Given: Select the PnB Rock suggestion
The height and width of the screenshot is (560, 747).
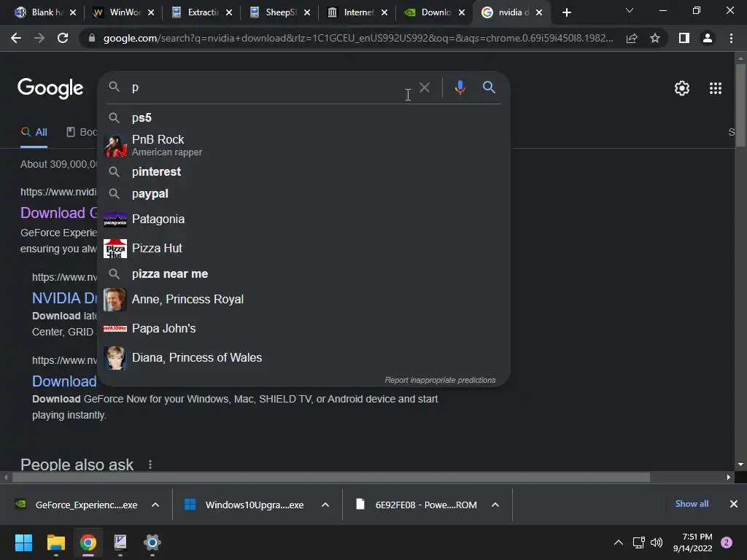Looking at the screenshot, I should [304, 145].
